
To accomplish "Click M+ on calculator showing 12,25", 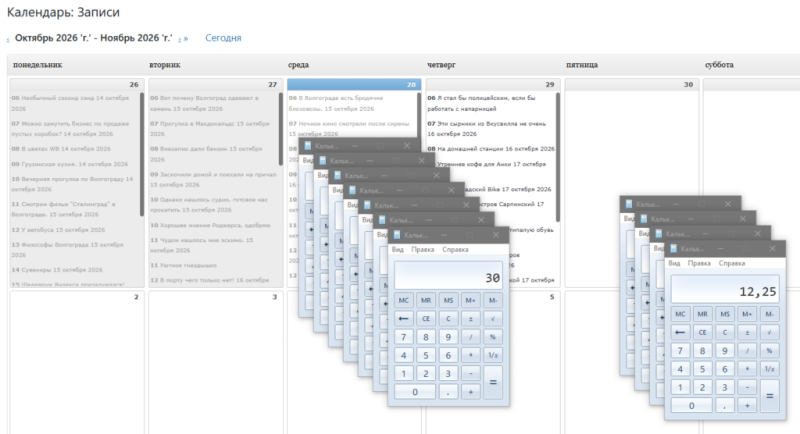I will 747,314.
